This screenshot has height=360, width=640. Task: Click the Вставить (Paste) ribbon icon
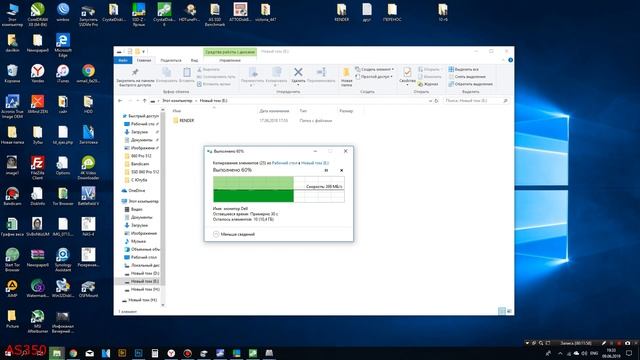(x=187, y=76)
